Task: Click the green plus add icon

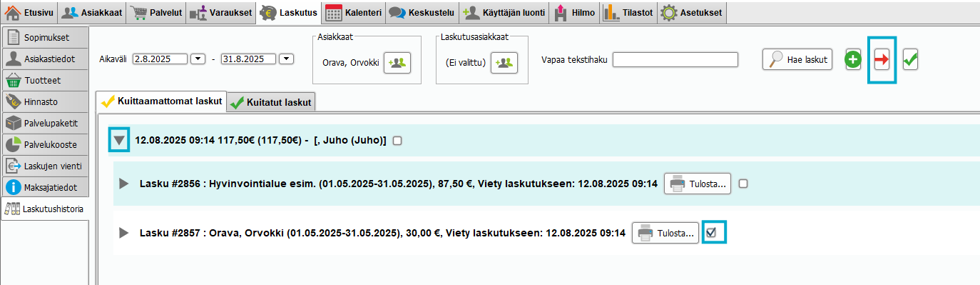Action: tap(853, 60)
